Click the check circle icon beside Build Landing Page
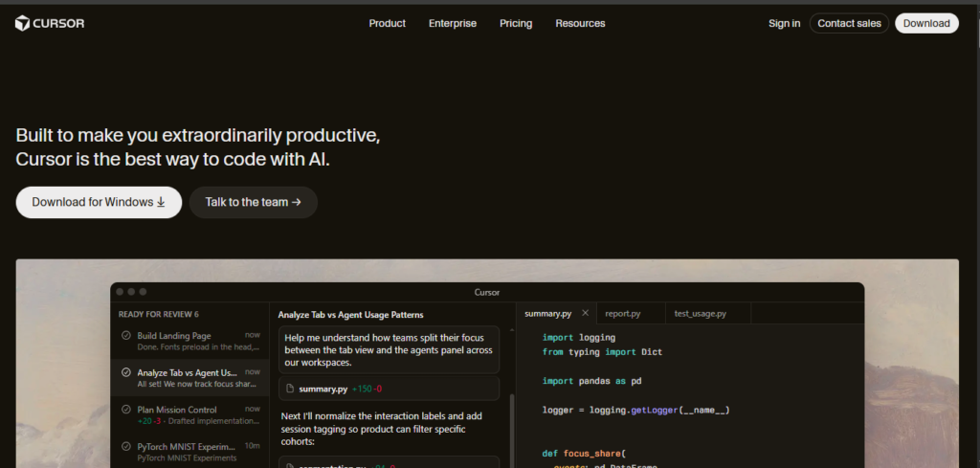980x468 pixels. [x=125, y=336]
